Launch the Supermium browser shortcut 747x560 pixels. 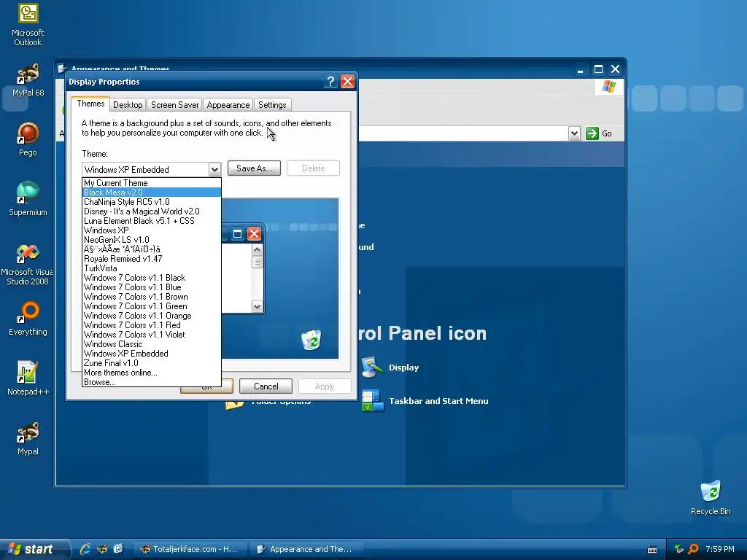tap(28, 199)
